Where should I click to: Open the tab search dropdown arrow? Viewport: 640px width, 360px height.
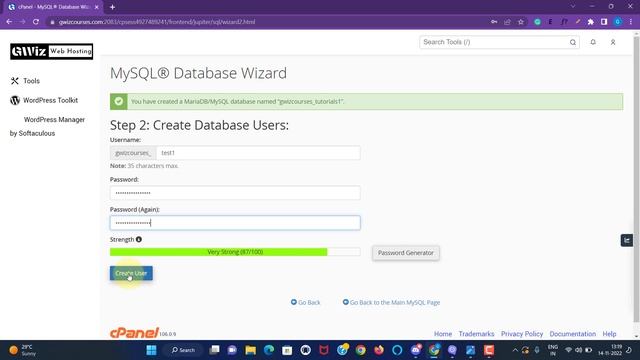[x=573, y=7]
